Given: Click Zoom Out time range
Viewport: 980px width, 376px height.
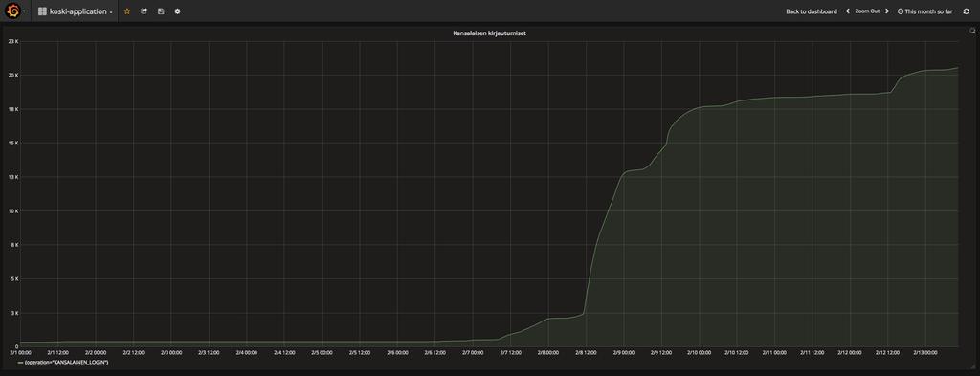Looking at the screenshot, I should pos(867,11).
